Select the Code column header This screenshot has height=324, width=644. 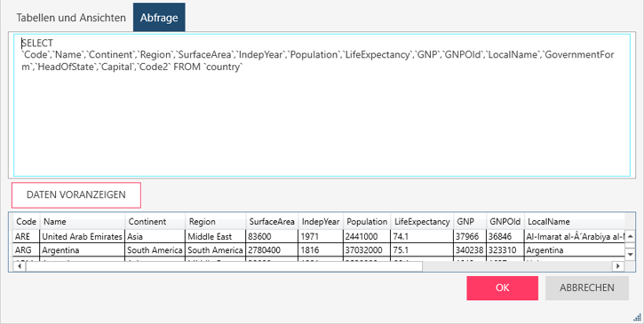[x=27, y=222]
